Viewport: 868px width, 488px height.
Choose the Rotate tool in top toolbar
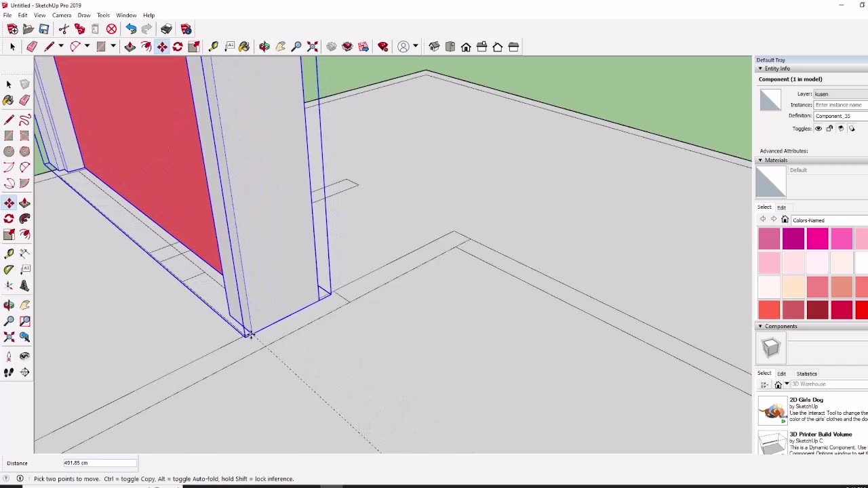178,47
